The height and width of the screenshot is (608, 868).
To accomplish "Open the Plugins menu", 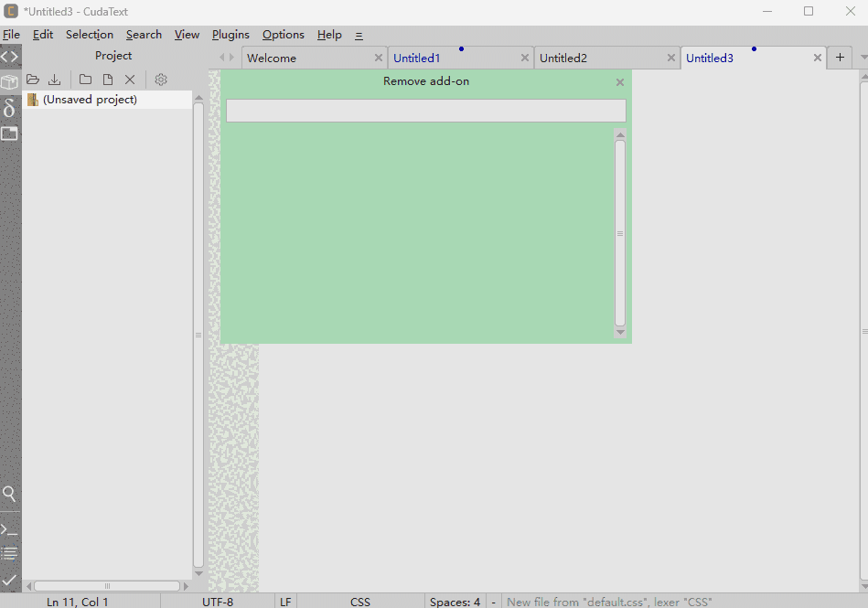I will tap(230, 35).
